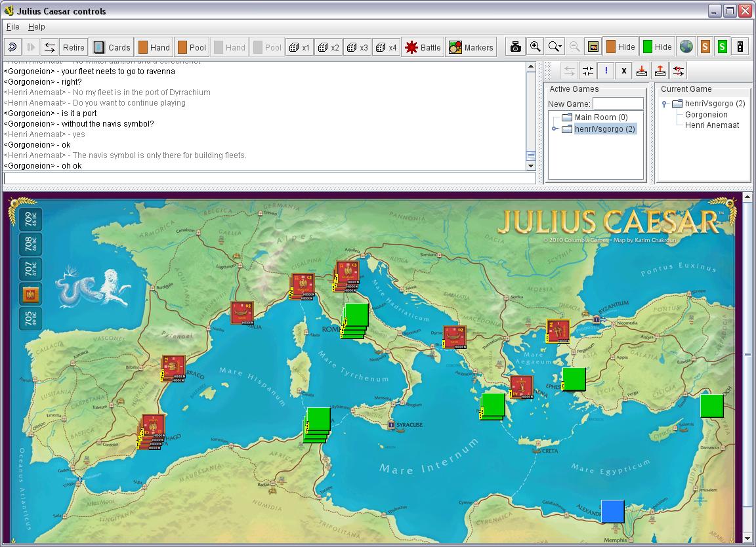This screenshot has width=756, height=547.
Task: Open the Markers palette
Action: (471, 47)
